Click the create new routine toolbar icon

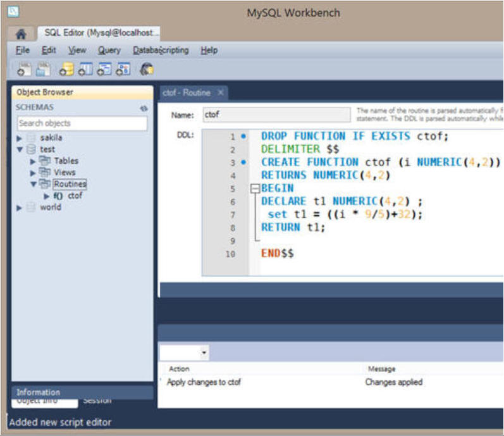pyautogui.click(x=123, y=69)
